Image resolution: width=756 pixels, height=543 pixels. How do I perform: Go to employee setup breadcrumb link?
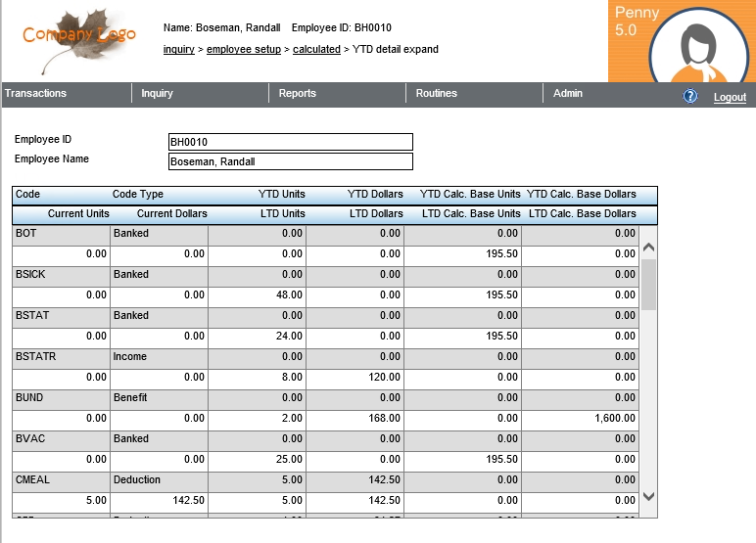(x=243, y=49)
